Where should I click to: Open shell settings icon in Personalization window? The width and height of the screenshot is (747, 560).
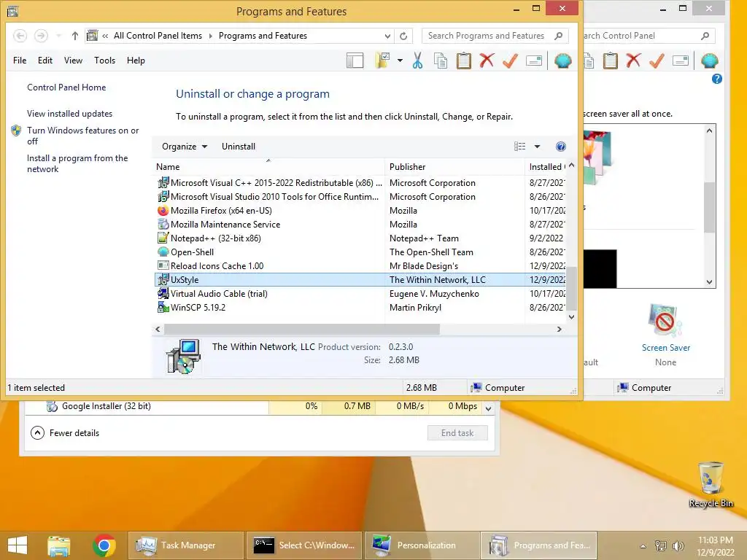coord(709,61)
